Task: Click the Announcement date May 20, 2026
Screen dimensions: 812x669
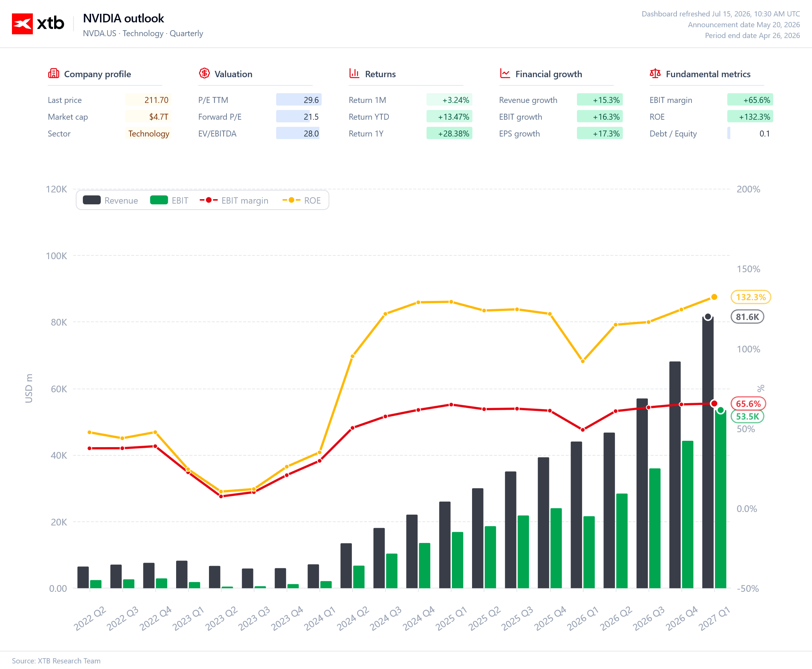Action: pos(744,25)
